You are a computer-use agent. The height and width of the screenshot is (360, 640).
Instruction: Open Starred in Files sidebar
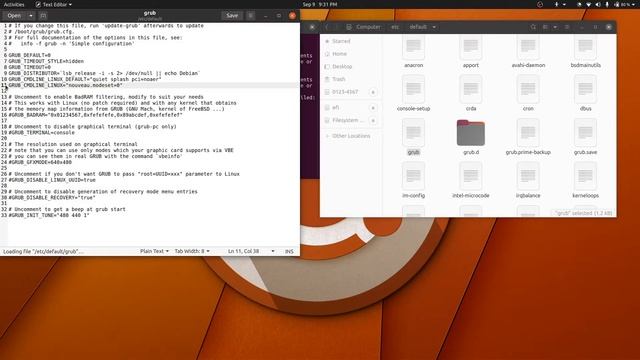point(351,41)
